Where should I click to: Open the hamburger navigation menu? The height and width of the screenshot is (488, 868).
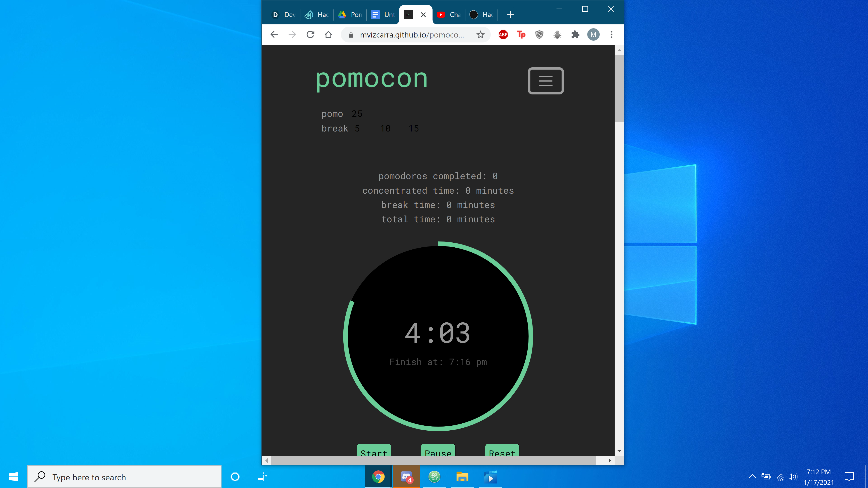(545, 81)
